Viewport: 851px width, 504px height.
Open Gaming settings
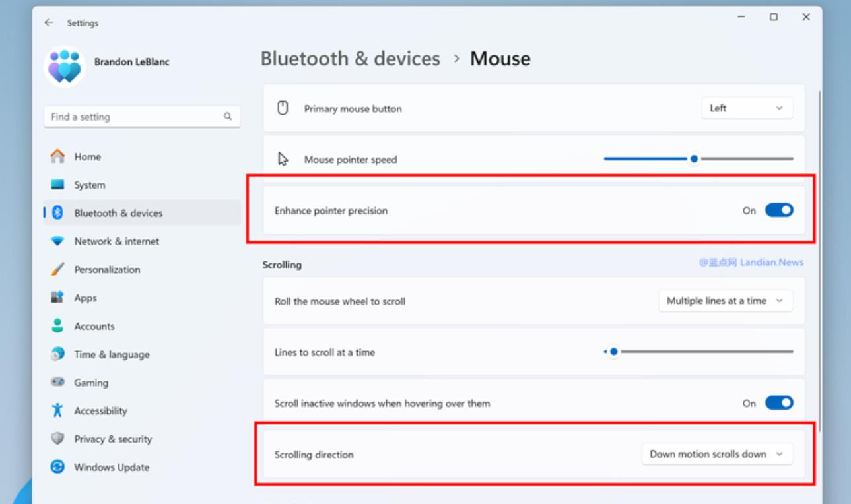tap(142, 383)
